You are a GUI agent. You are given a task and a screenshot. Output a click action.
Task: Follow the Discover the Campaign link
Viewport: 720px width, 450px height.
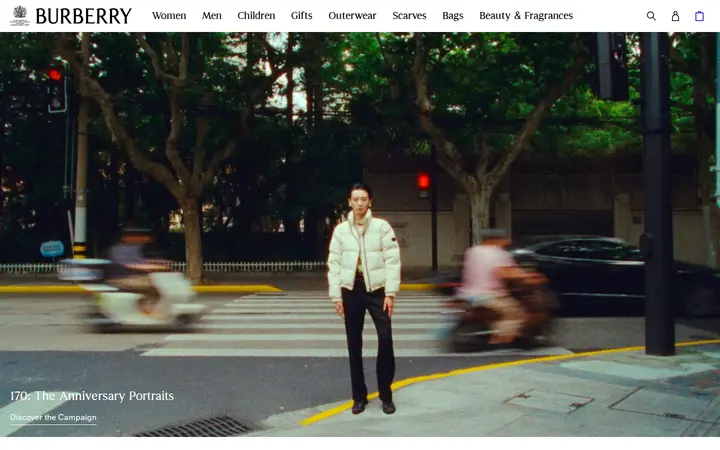click(53, 417)
